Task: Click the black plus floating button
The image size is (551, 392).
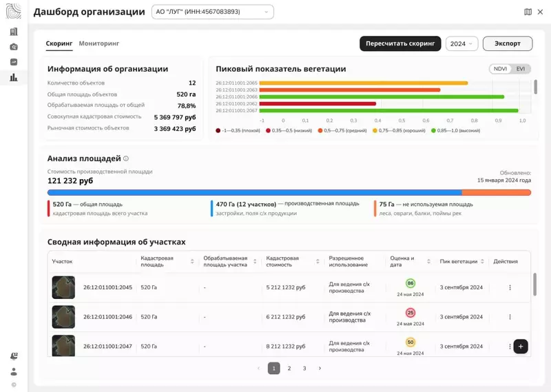Action: 521,347
